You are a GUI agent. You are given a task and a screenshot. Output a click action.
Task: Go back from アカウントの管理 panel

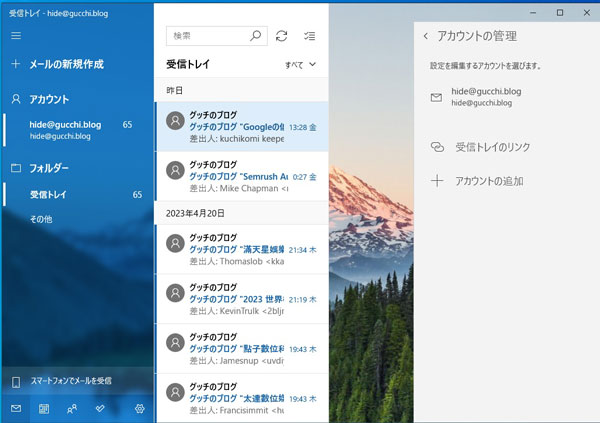[426, 36]
